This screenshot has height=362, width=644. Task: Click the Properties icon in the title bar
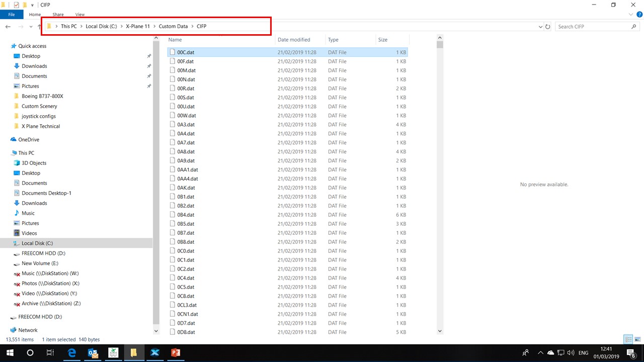[x=16, y=5]
